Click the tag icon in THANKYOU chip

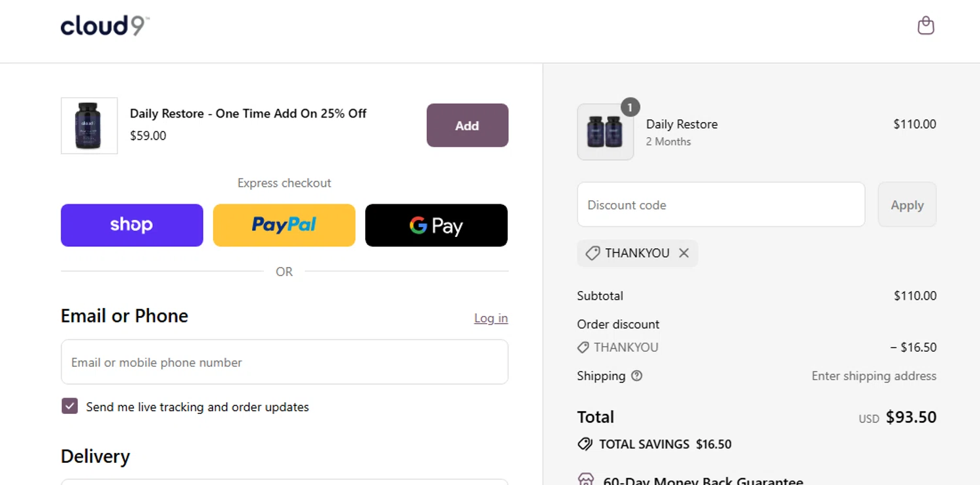click(x=593, y=253)
